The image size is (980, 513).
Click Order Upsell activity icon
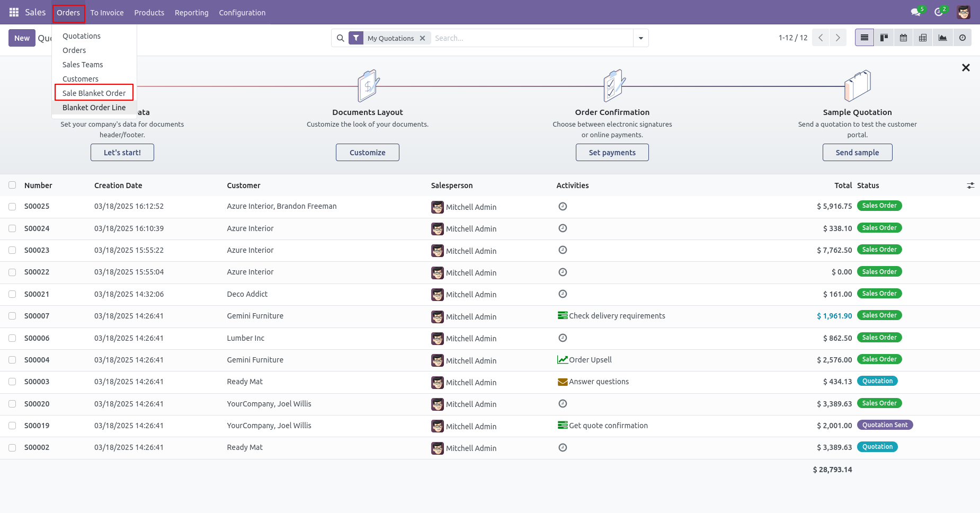(563, 359)
